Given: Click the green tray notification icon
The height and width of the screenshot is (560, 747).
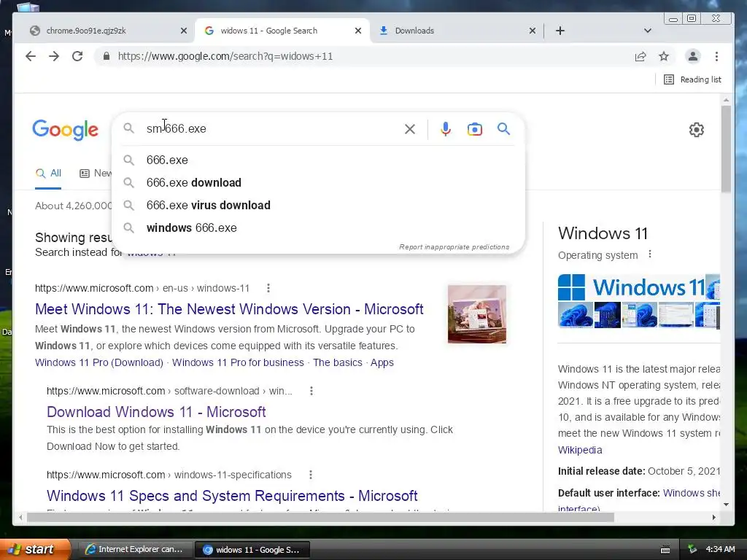Looking at the screenshot, I should (692, 549).
